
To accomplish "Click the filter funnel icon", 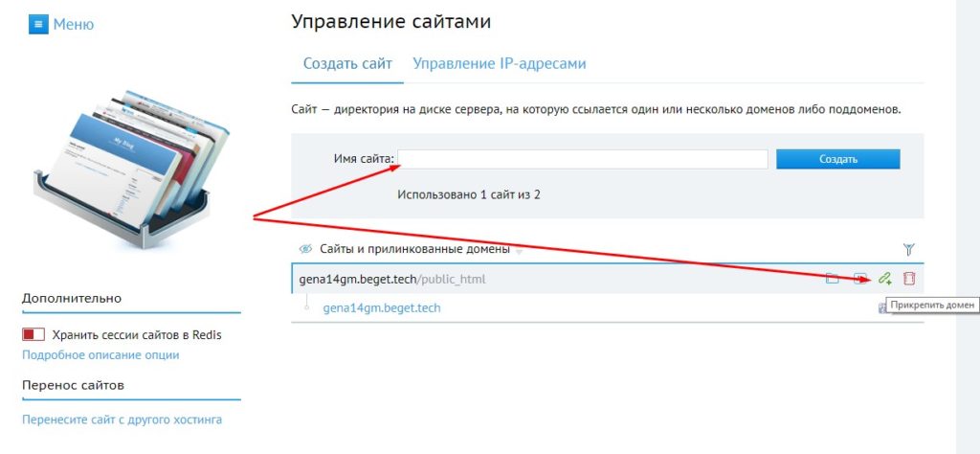I will (x=909, y=249).
